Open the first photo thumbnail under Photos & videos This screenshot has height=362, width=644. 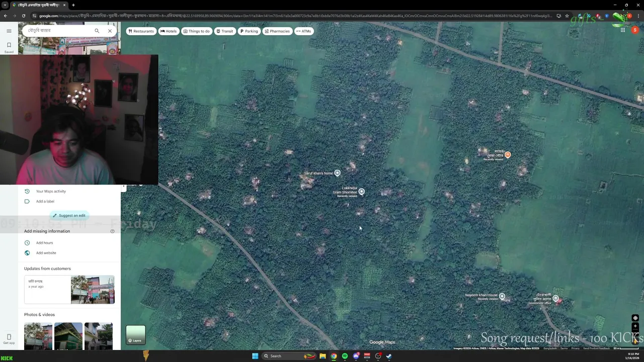(38, 336)
